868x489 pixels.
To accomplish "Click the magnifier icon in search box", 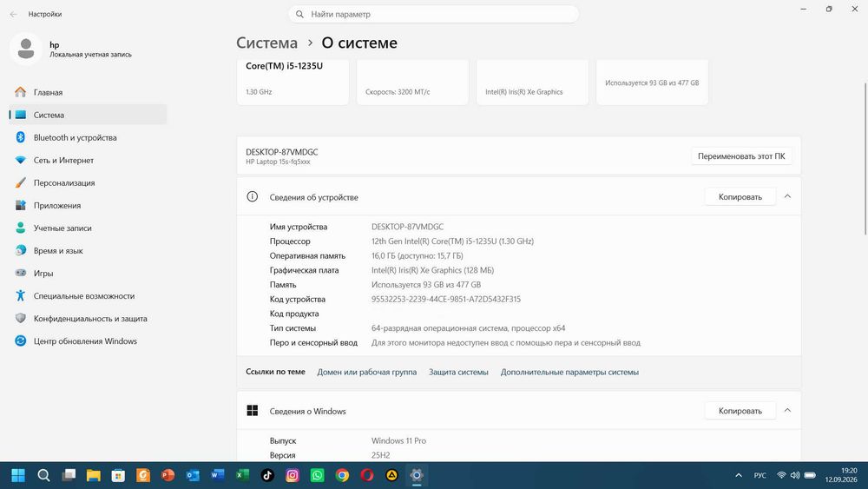I will (x=299, y=15).
